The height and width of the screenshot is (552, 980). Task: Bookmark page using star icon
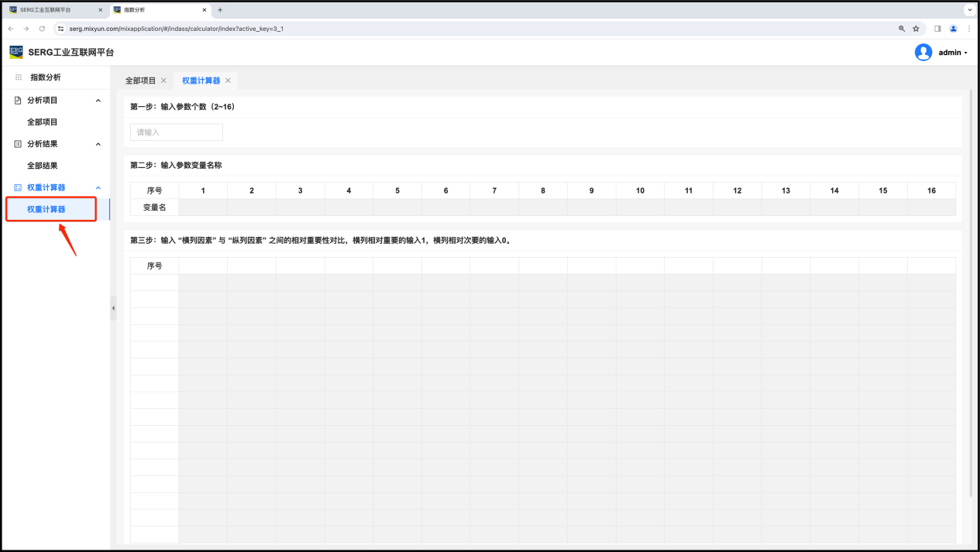(x=916, y=29)
